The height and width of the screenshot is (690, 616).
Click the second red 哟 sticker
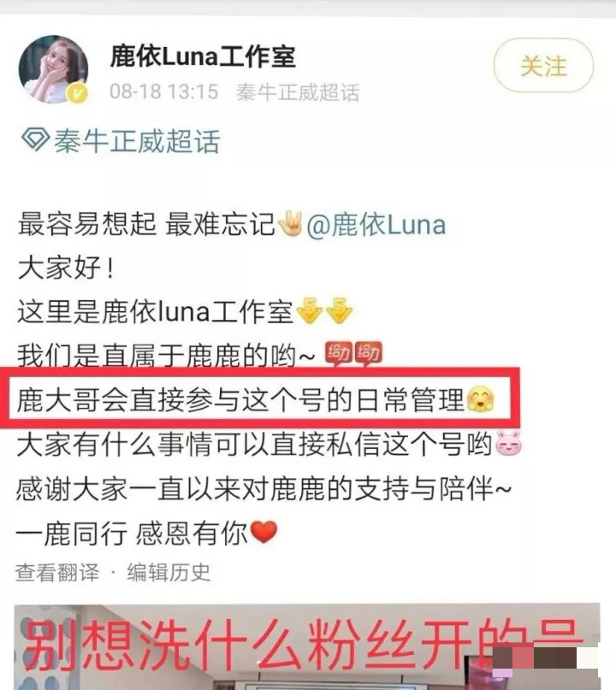[x=368, y=353]
